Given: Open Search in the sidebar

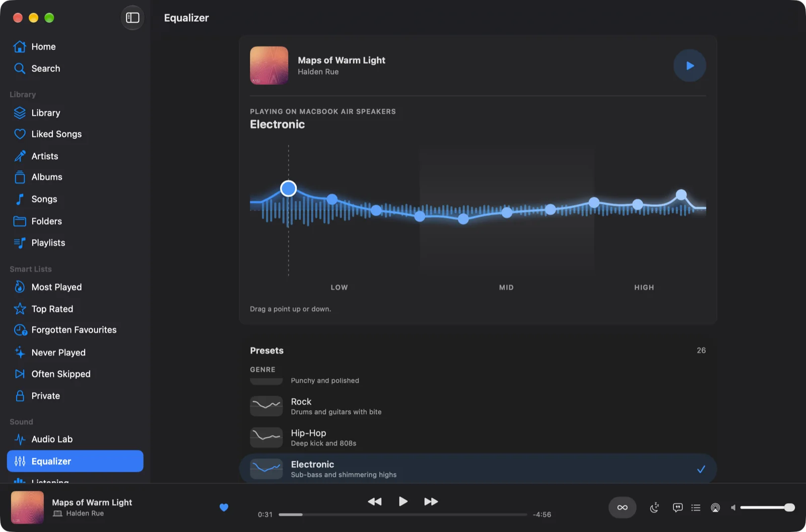Looking at the screenshot, I should pos(75,68).
